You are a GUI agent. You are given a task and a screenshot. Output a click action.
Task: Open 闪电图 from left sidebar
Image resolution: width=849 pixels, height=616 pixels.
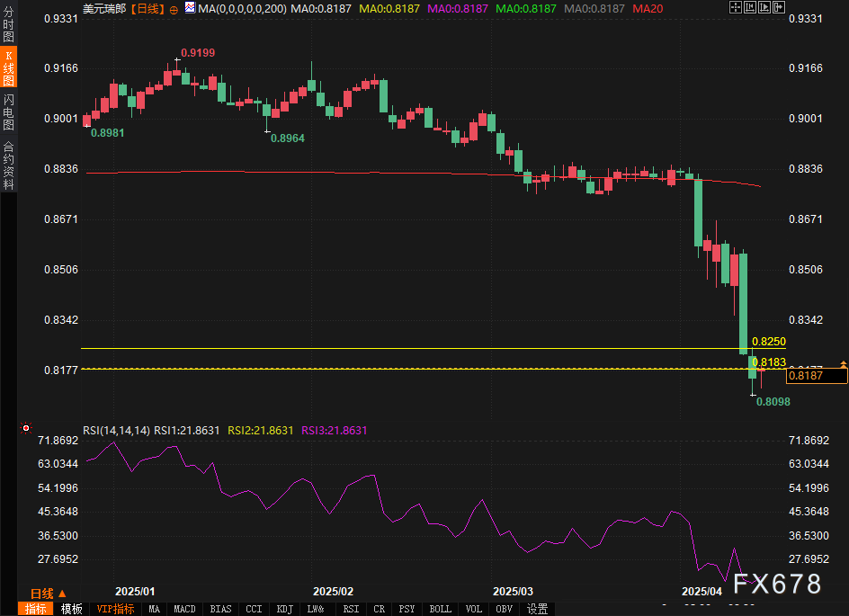click(x=8, y=111)
